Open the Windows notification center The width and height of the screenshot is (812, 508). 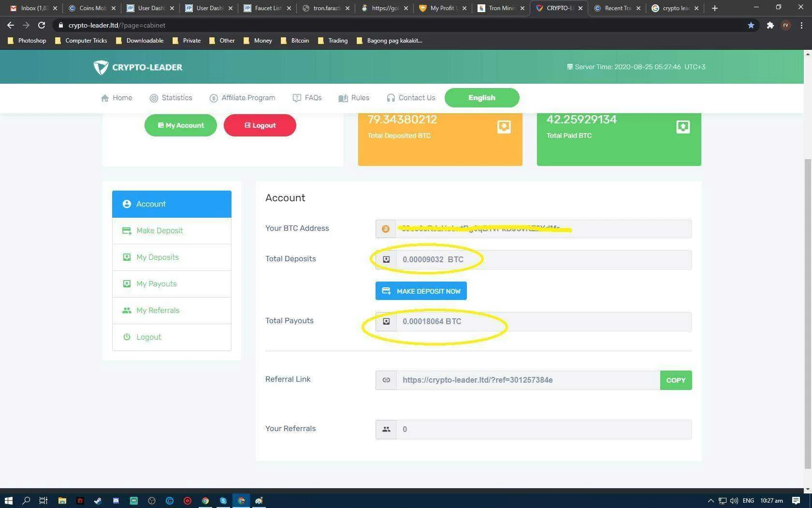[796, 501]
